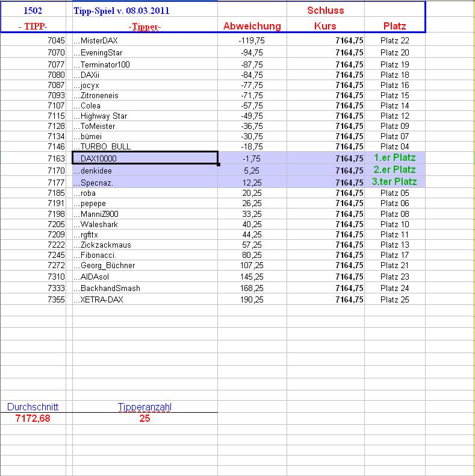Screen dimensions: 475x476
Task: Select the deviation value -49,75
Action: point(252,116)
